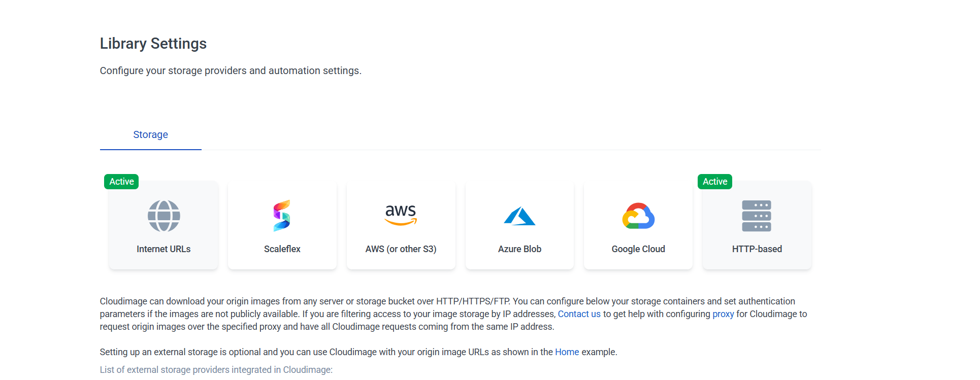Viewport: 980px width, 380px height.
Task: Click the external storage providers list text
Action: [x=216, y=370]
